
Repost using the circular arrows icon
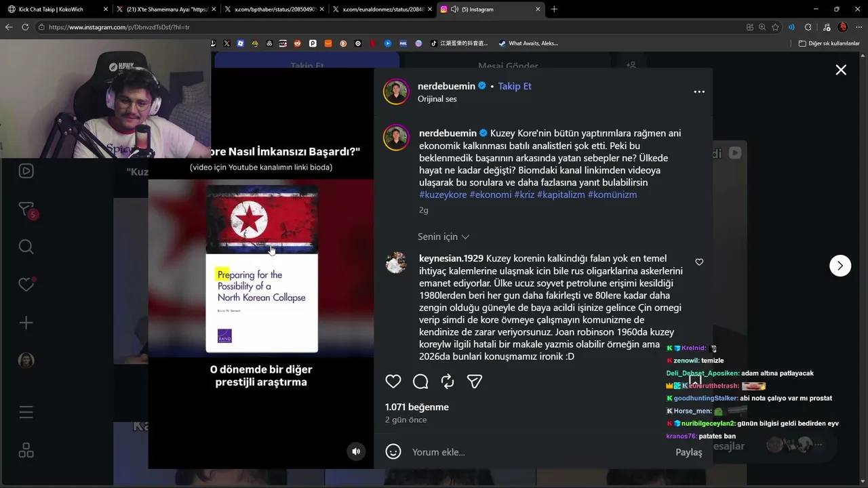(x=448, y=382)
